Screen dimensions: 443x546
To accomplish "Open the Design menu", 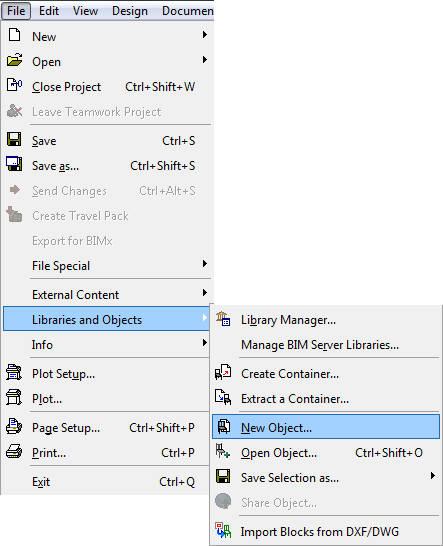I will click(x=130, y=11).
